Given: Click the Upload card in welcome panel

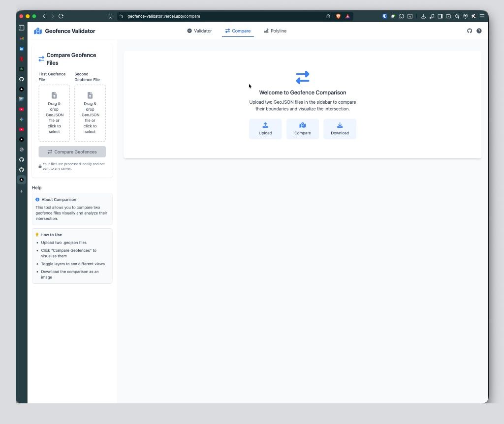Looking at the screenshot, I should [x=265, y=129].
